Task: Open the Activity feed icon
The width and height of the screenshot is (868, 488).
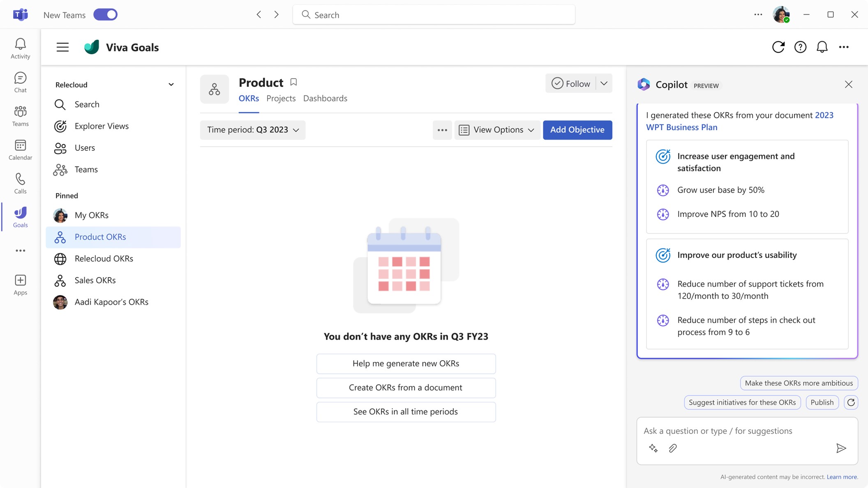Action: [x=20, y=47]
